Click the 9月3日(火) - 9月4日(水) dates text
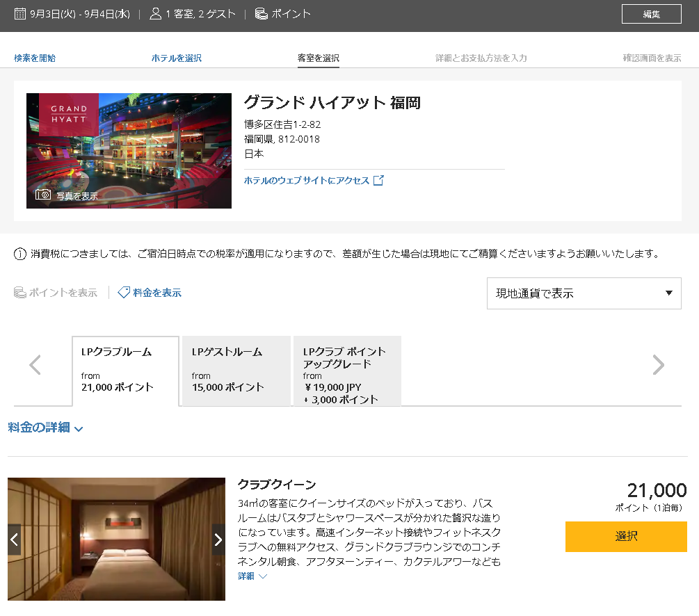The image size is (699, 616). (x=80, y=14)
